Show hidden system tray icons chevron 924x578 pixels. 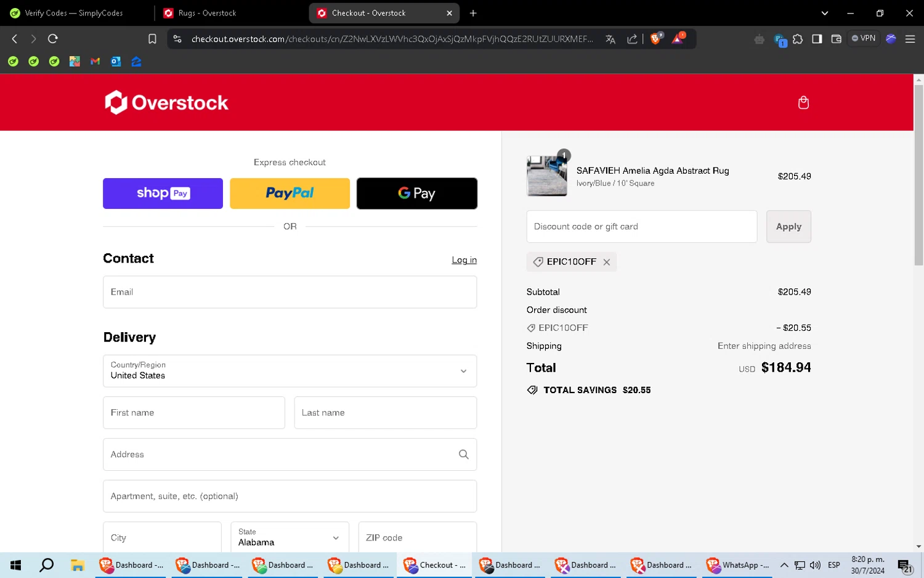pos(784,565)
